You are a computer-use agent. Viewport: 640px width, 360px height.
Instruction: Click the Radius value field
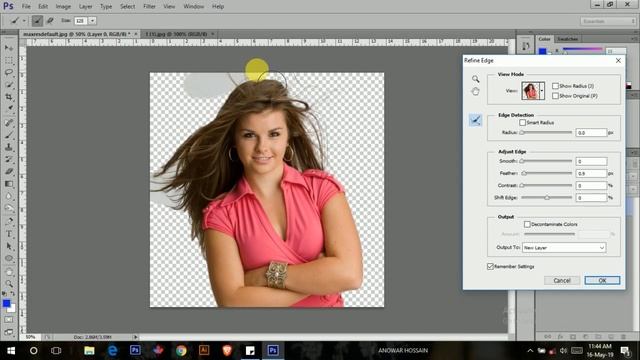coord(591,133)
